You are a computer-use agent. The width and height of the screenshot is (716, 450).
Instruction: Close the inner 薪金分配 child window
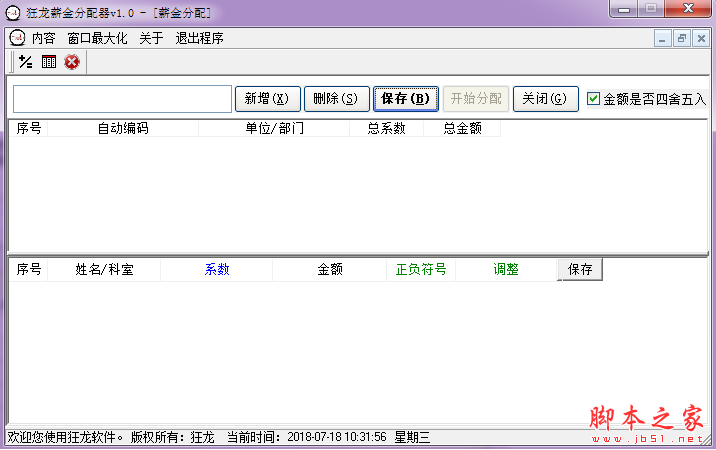(701, 39)
